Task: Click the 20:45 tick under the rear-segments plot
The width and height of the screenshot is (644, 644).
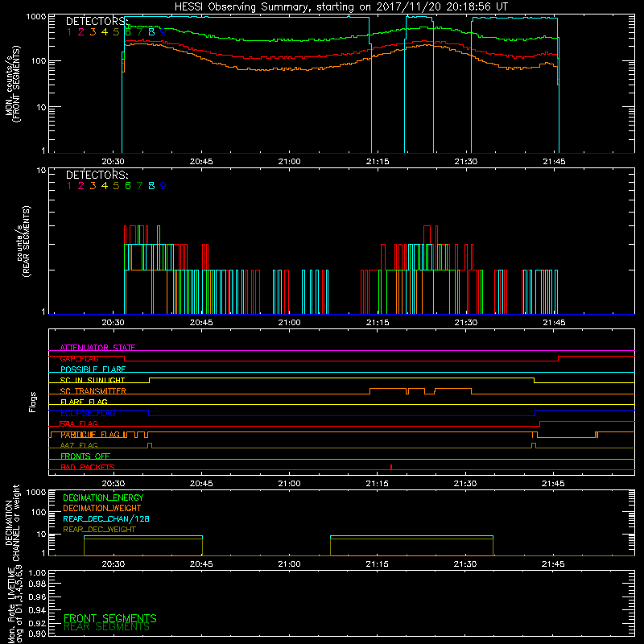Action: 201,323
